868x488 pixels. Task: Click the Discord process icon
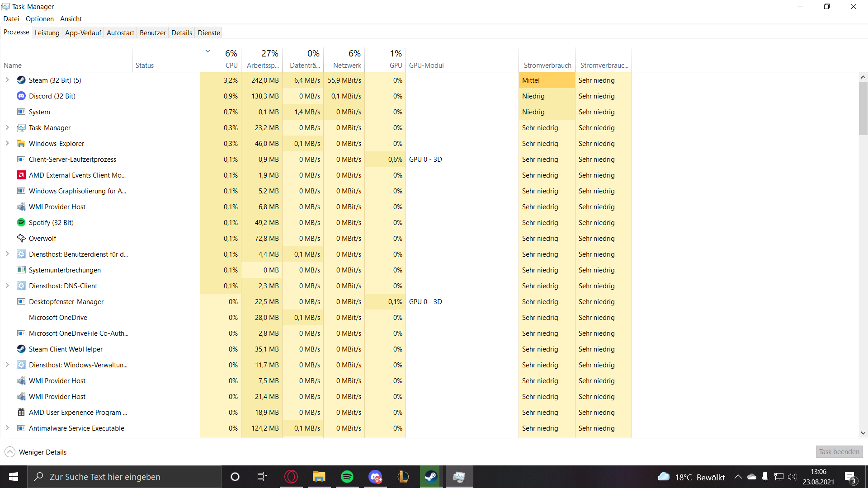21,96
